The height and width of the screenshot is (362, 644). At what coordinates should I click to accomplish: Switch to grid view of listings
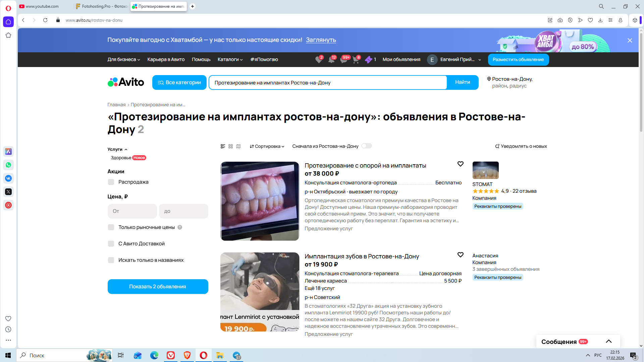pos(230,146)
